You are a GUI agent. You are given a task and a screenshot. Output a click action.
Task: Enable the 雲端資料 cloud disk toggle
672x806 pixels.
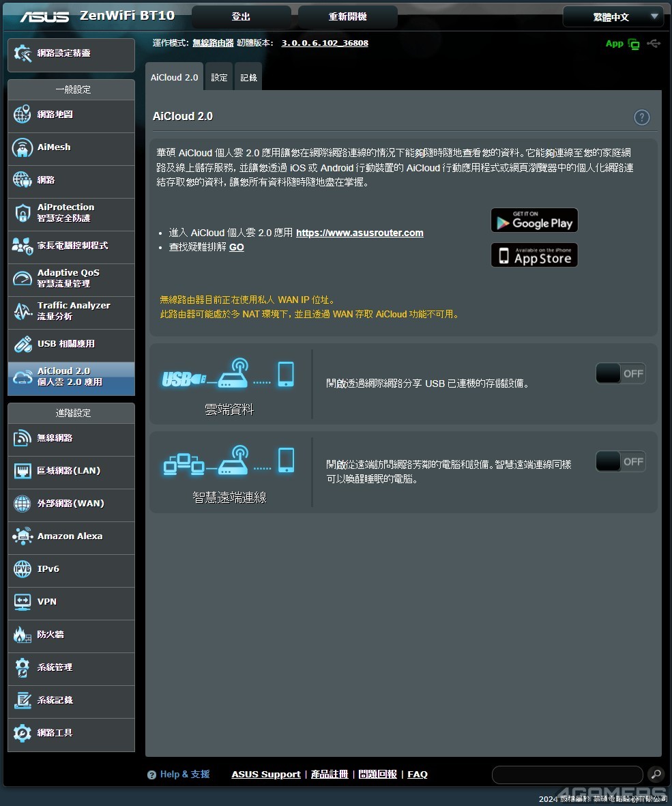point(621,374)
